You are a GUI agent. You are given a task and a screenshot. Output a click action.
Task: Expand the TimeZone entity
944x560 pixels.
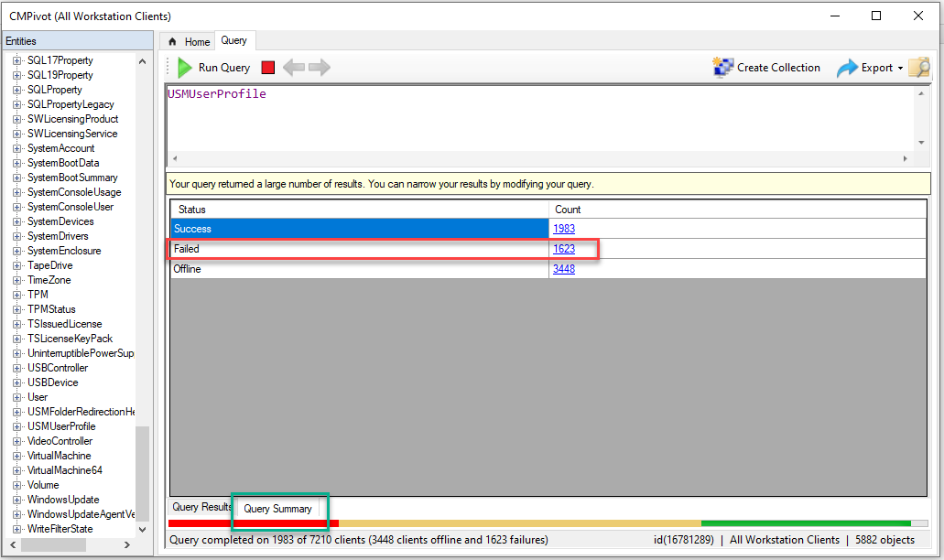(x=16, y=280)
